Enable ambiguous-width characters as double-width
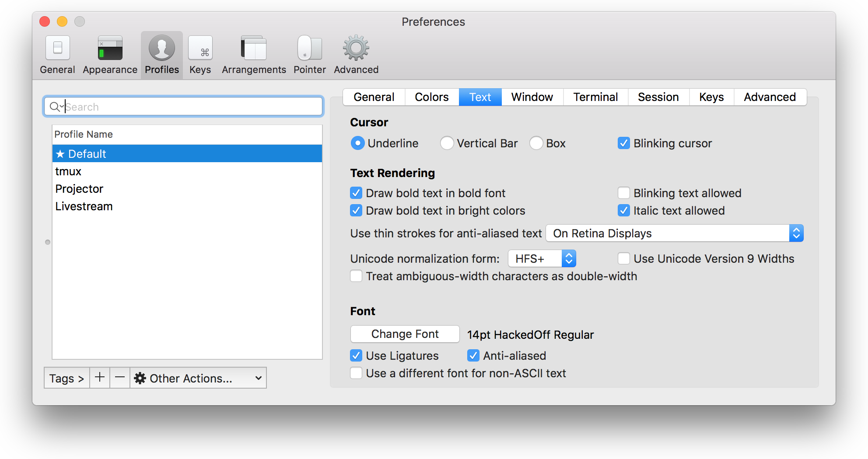This screenshot has height=459, width=868. pyautogui.click(x=356, y=276)
